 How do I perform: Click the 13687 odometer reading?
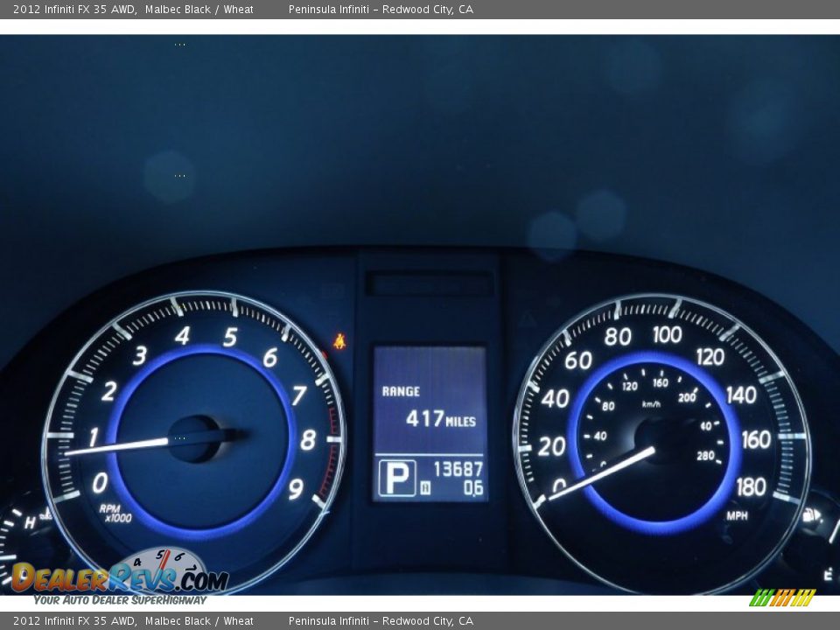458,469
